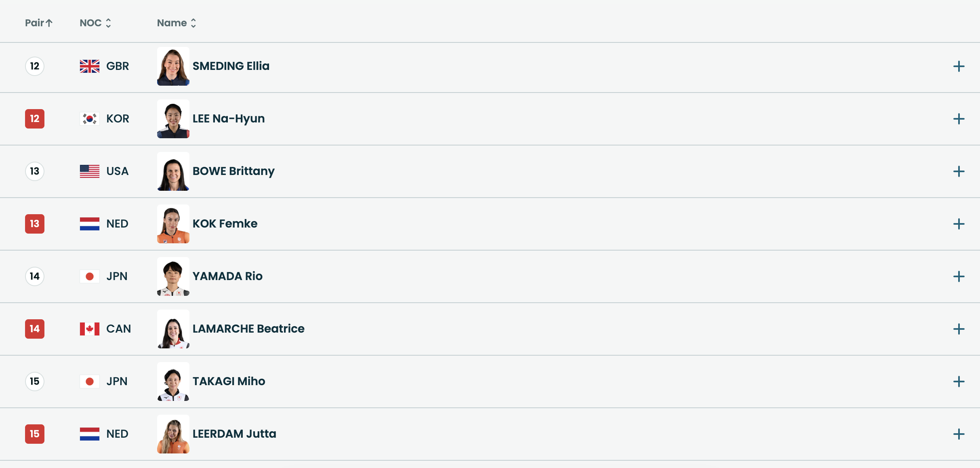Click the Canada flag icon
The image size is (980, 468).
point(90,329)
